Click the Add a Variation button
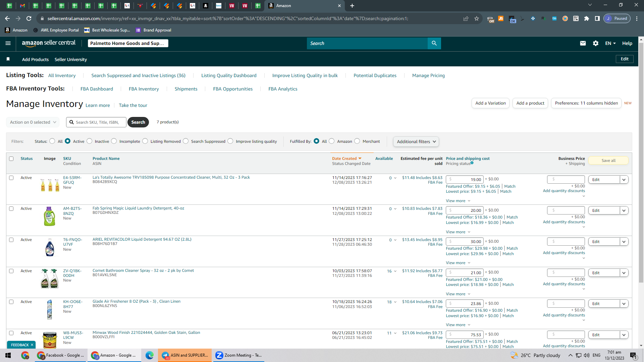Image resolution: width=644 pixels, height=362 pixels. (490, 103)
